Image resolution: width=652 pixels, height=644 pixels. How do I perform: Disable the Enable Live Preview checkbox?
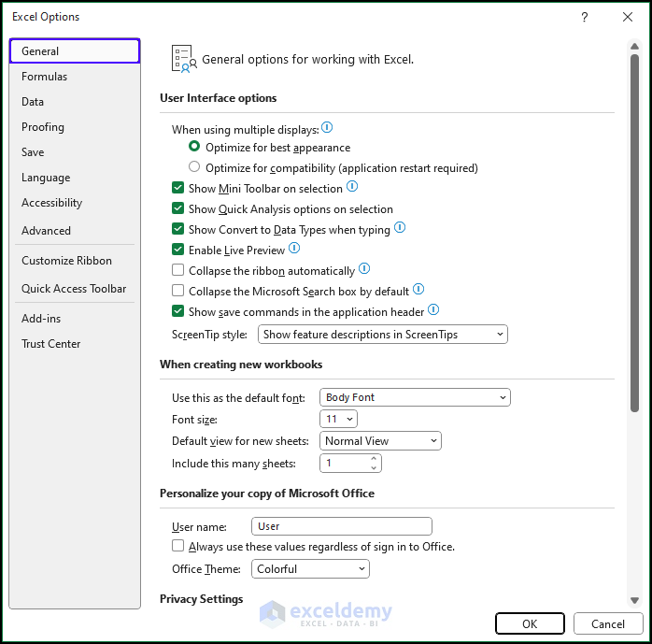(178, 250)
